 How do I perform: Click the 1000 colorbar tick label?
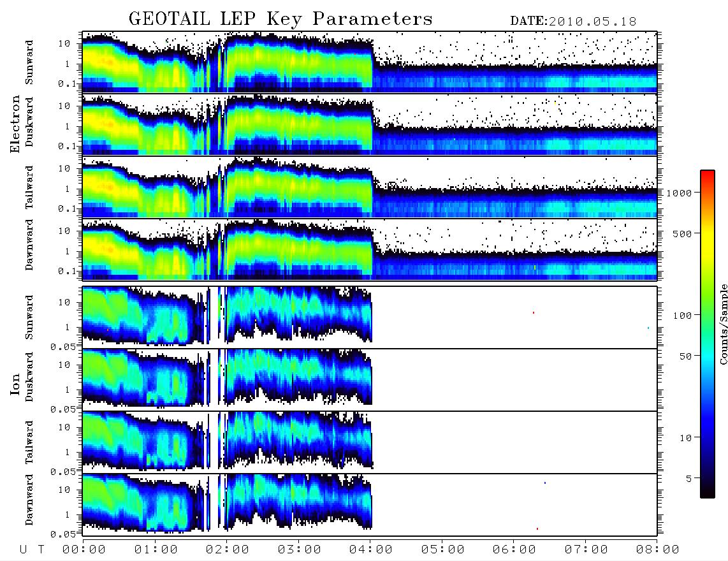point(679,193)
